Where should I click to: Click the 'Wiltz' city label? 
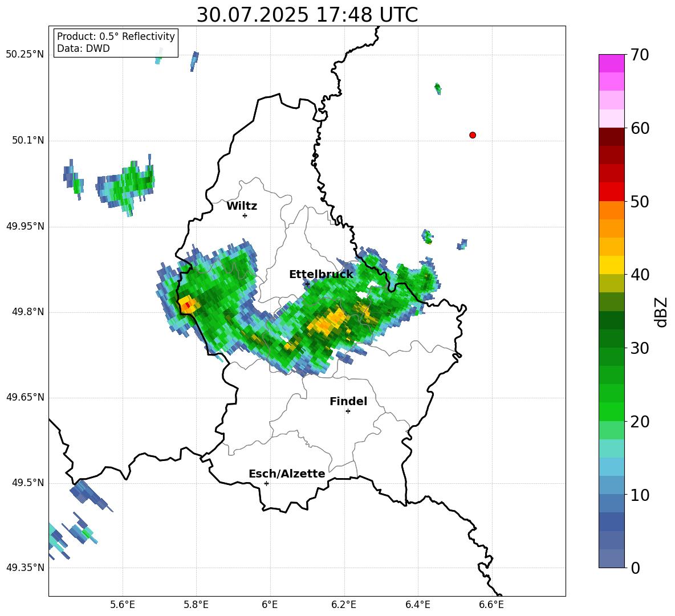242,206
